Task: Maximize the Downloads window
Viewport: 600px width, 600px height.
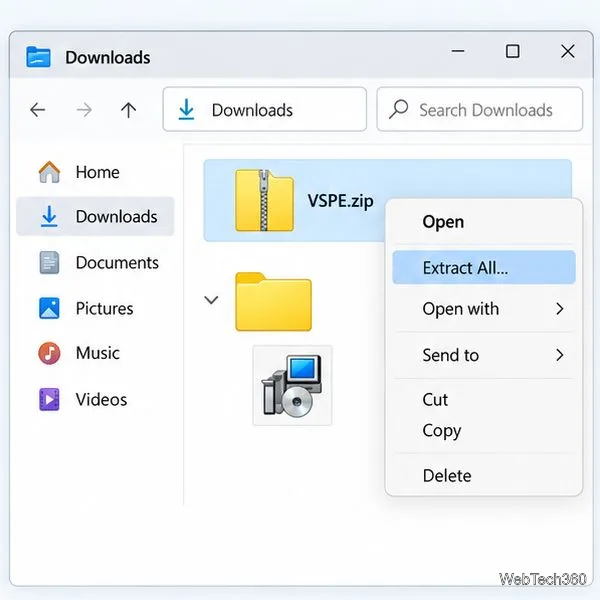Action: point(512,51)
